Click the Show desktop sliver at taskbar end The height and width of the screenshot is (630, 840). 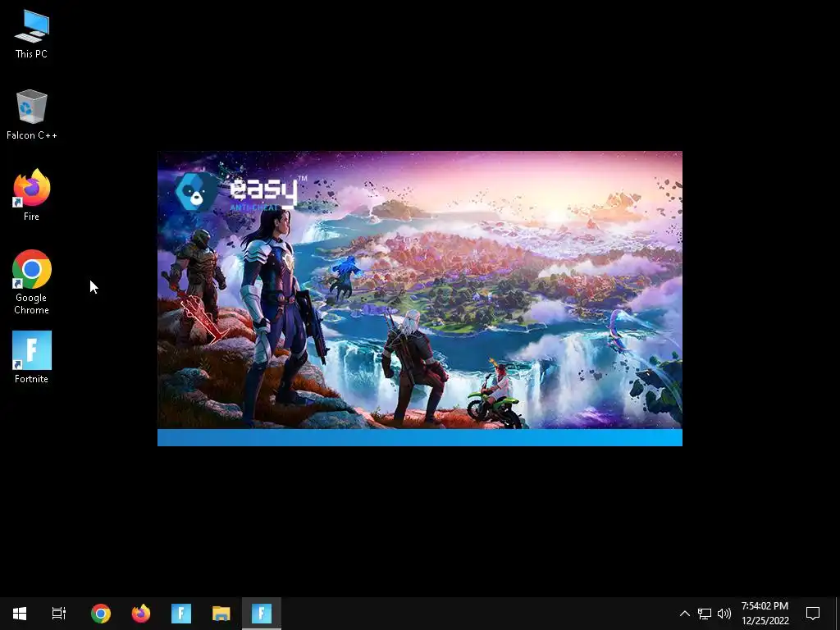pyautogui.click(x=838, y=614)
